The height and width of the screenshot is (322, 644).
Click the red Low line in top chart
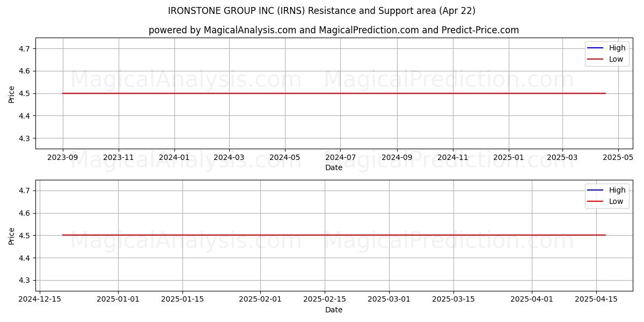334,93
